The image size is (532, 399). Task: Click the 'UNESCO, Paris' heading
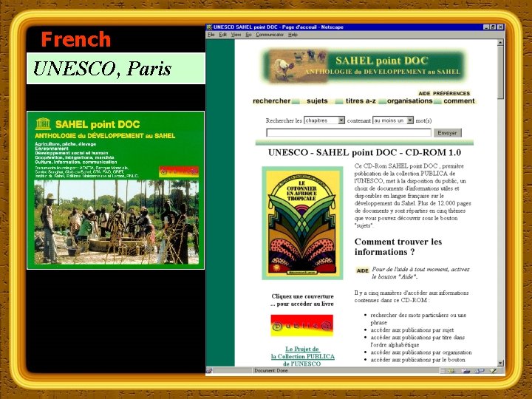click(x=102, y=69)
